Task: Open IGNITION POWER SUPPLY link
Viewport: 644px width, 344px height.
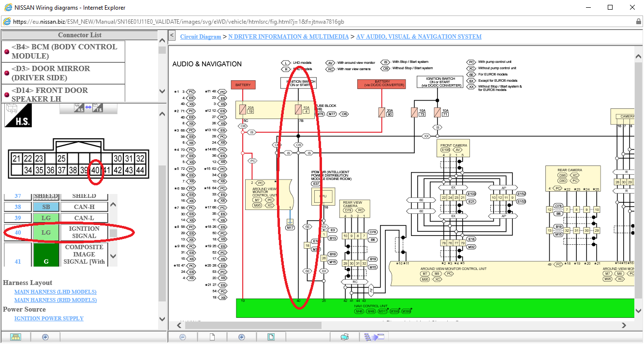Action: [49, 318]
